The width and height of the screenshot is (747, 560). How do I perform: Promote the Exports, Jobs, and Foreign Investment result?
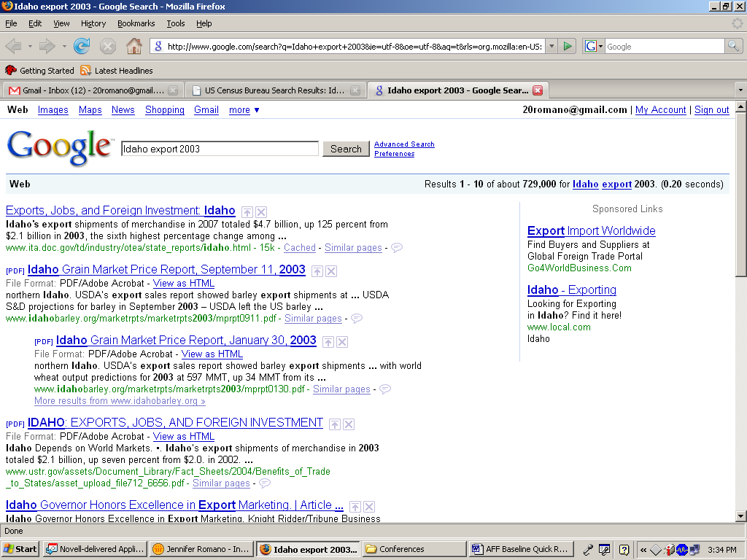[247, 212]
